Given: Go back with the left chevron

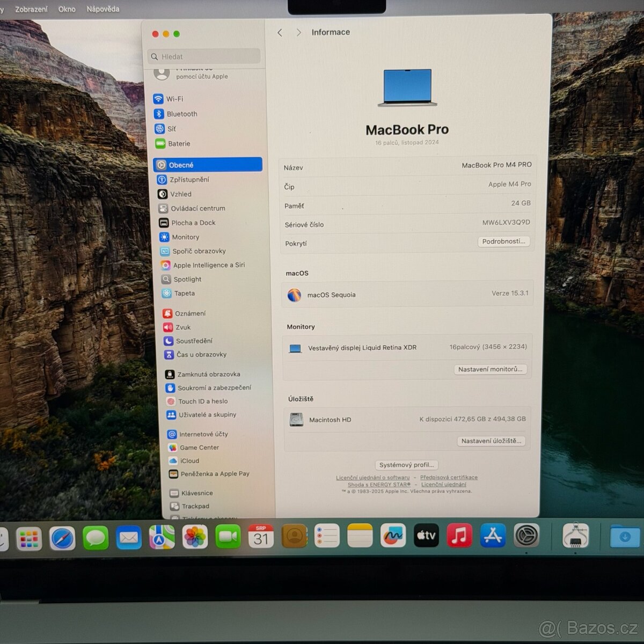Looking at the screenshot, I should coord(280,33).
